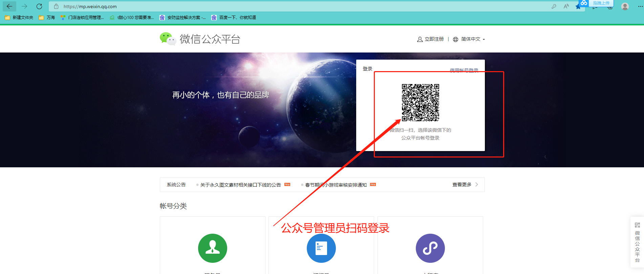
Task: Click the green WeChat logo icon
Action: 168,39
